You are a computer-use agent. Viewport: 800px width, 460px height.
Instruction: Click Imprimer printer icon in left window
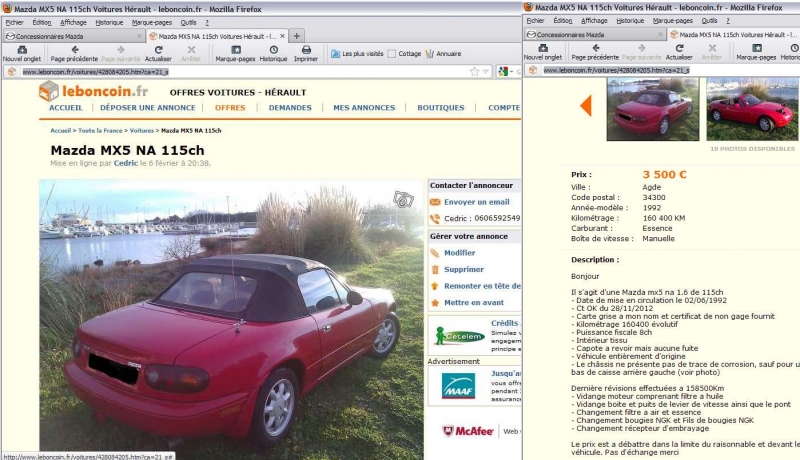point(306,49)
